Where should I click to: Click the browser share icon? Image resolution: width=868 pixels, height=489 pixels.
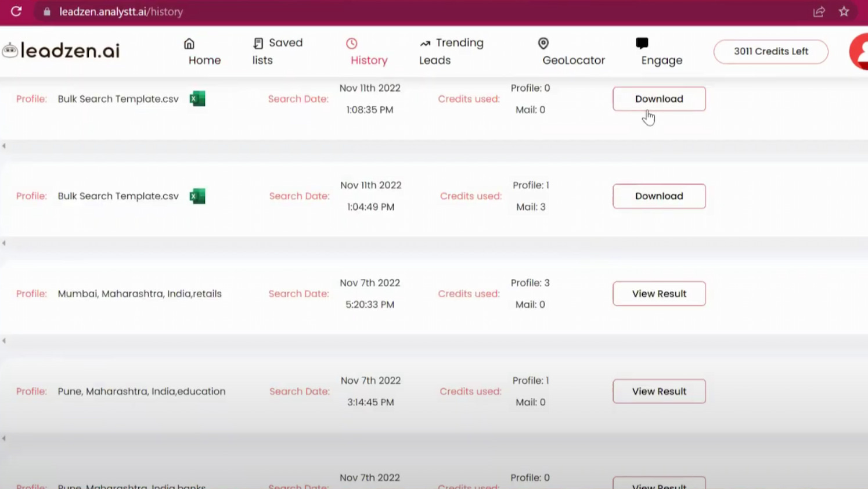[819, 12]
